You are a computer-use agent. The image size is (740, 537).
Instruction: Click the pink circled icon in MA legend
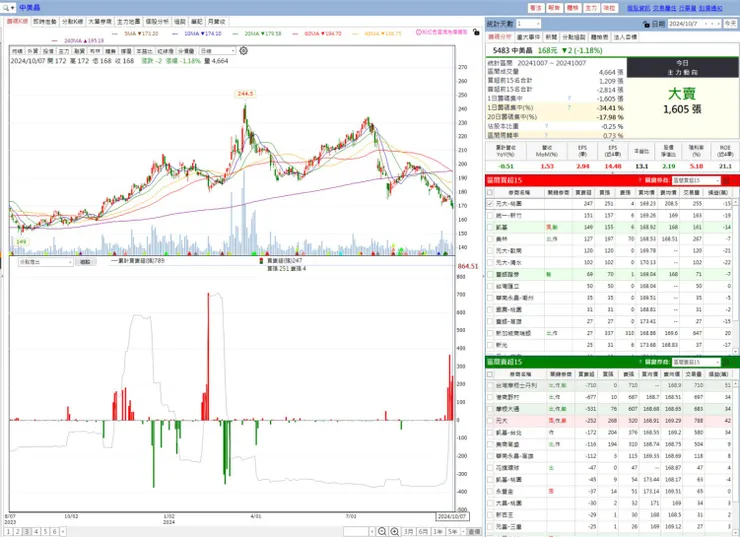click(x=418, y=32)
